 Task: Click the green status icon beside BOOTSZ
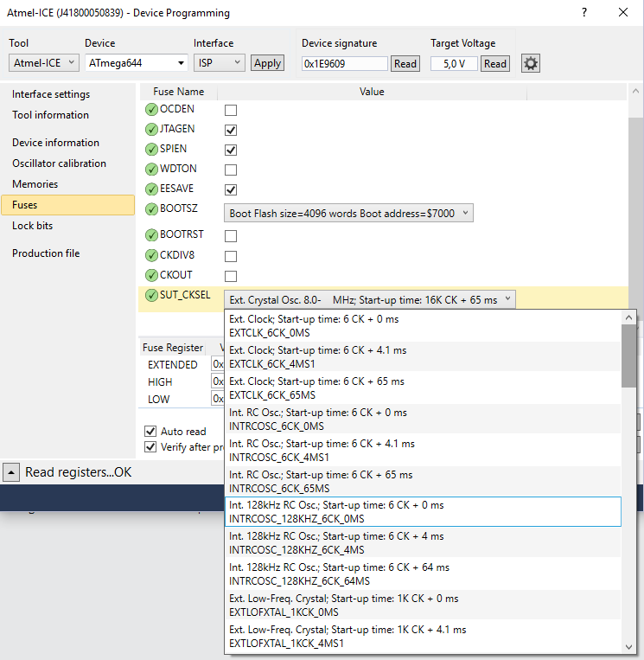click(151, 208)
